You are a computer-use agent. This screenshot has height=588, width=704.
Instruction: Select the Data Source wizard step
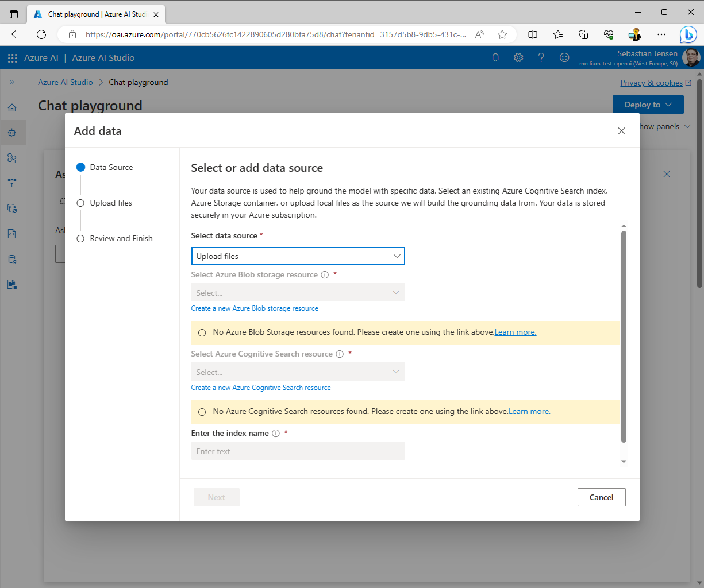click(111, 167)
